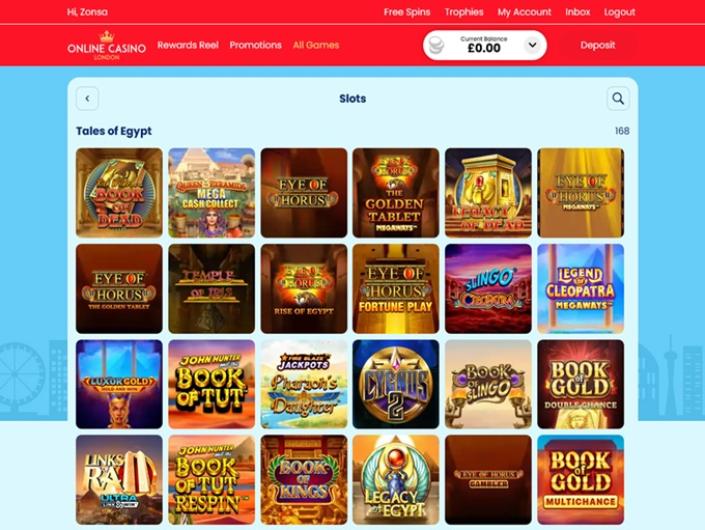Click the Deposit button
The image size is (705, 530).
(x=598, y=45)
